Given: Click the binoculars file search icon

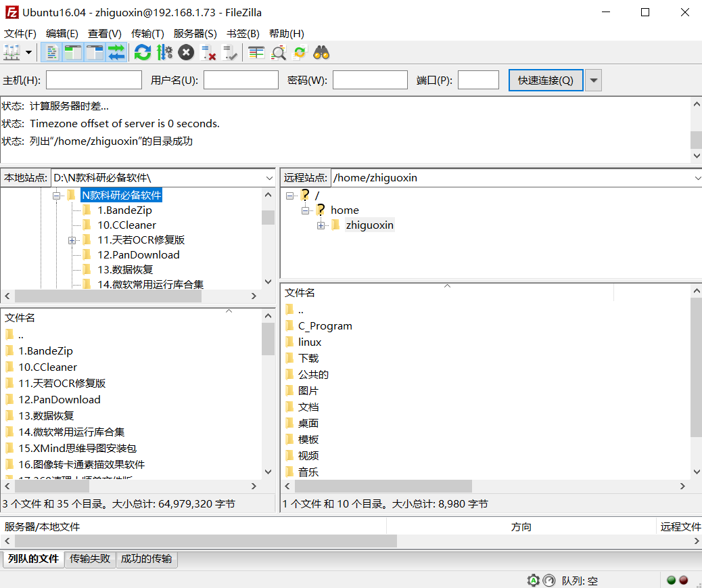Looking at the screenshot, I should point(321,53).
